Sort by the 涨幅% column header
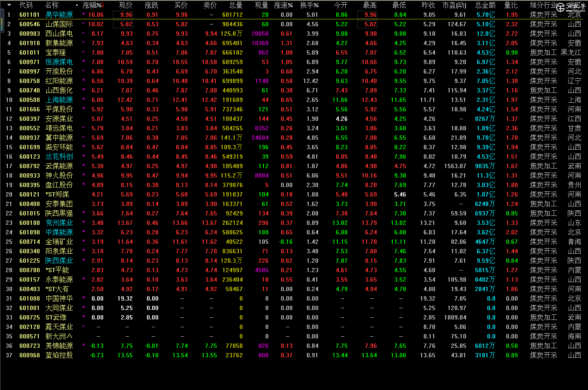Viewport: 588px width, 390px height. [x=92, y=5]
